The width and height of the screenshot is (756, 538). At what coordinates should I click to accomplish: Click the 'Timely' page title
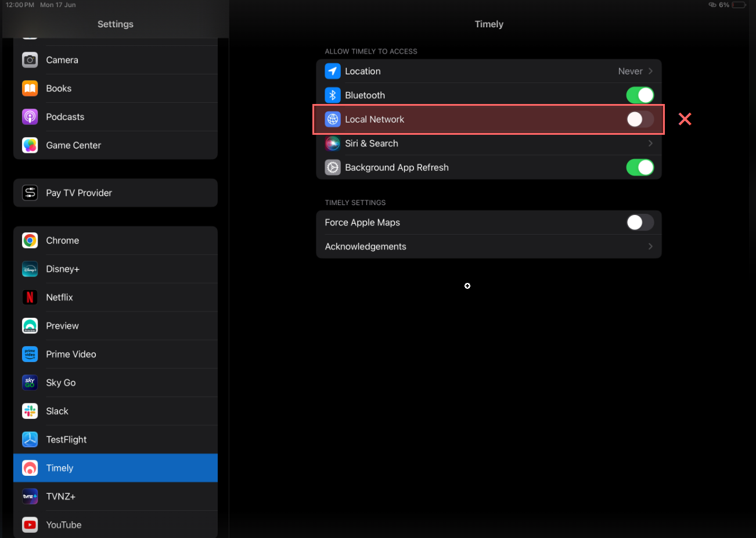[x=489, y=24]
